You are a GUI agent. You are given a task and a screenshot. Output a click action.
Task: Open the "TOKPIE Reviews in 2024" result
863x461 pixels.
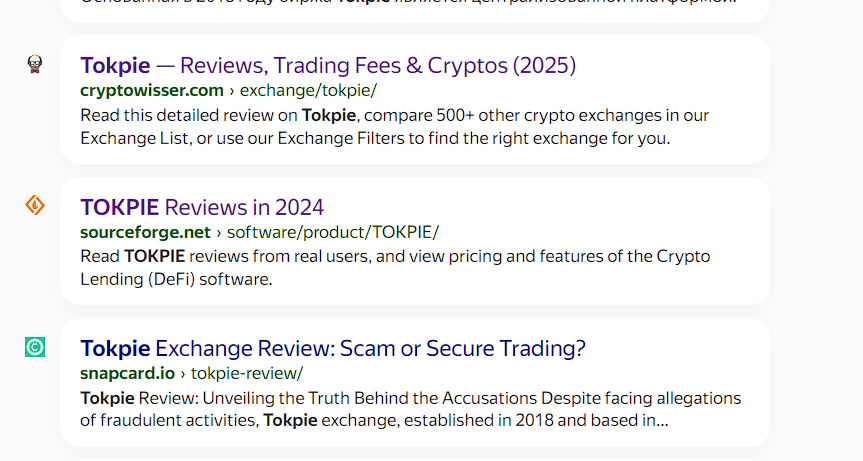202,207
